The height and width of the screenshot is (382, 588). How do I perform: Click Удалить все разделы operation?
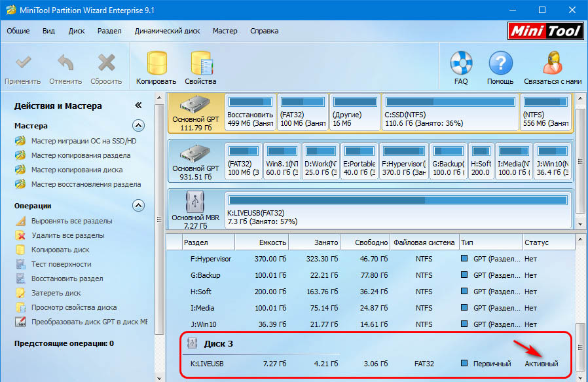coord(67,235)
